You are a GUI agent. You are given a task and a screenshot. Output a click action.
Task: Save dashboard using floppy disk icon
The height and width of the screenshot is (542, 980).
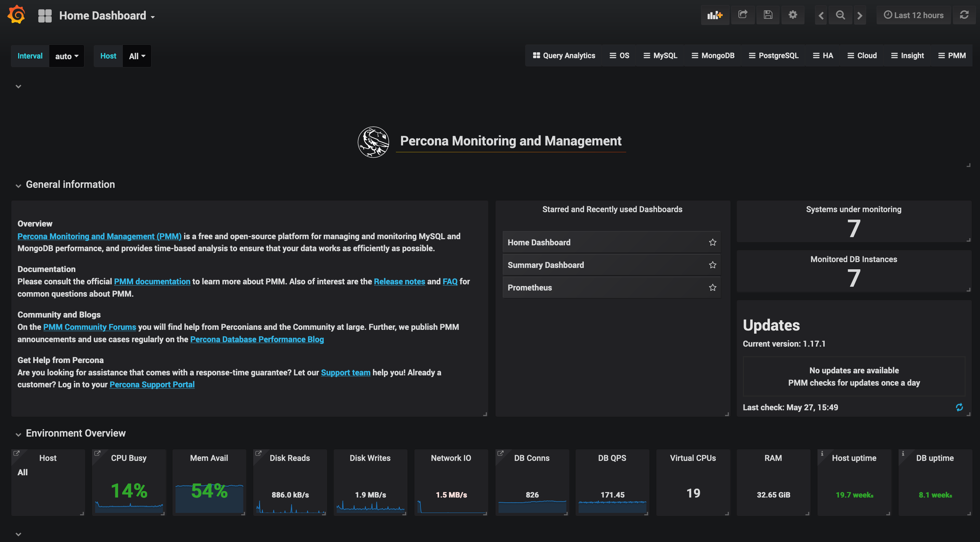tap(768, 15)
